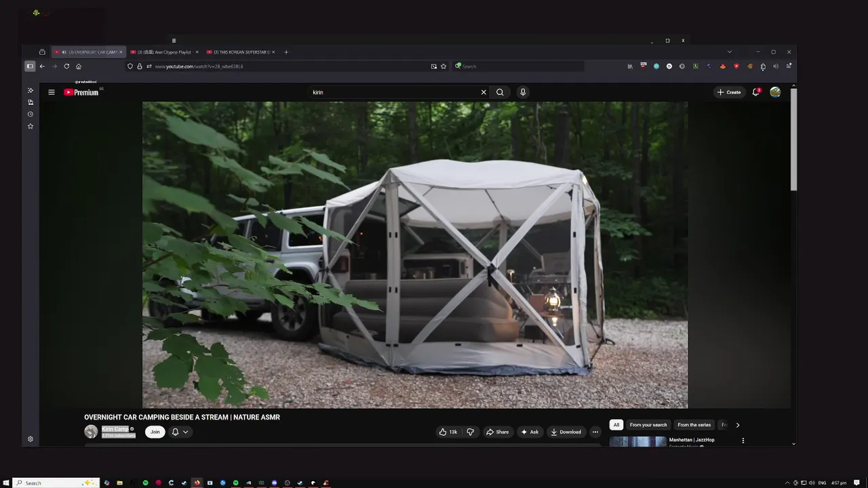Screen dimensions: 868x488
Task: Open the browser application menu
Action: [x=789, y=66]
